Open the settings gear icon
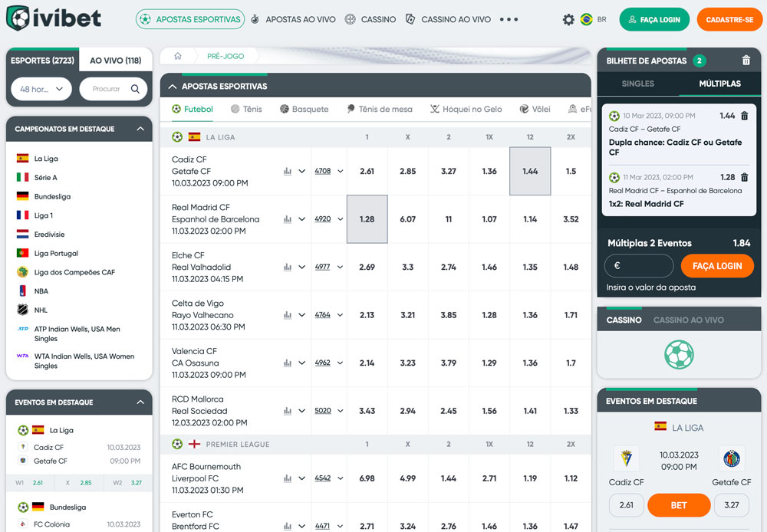This screenshot has height=532, width=767. 568,20
